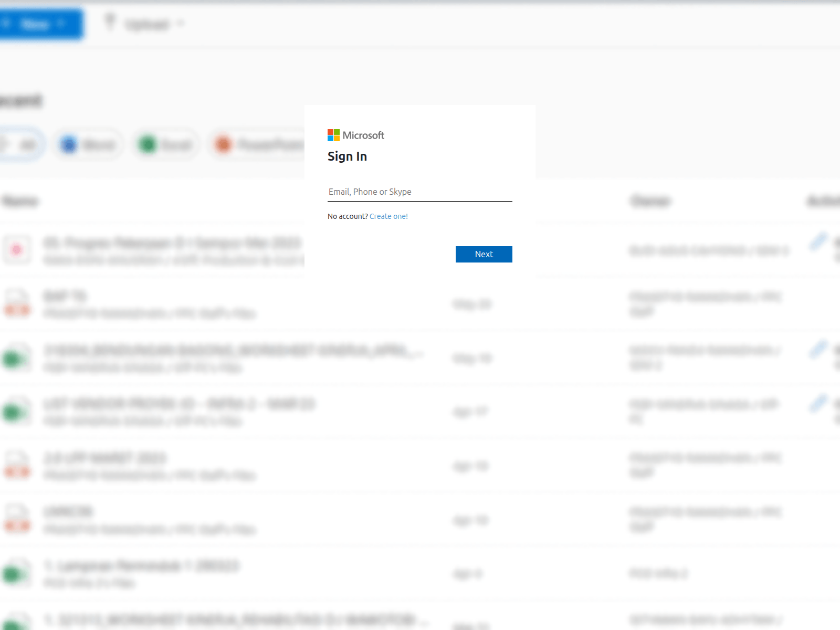
Task: Click the blurred blue New button
Action: 41,24
